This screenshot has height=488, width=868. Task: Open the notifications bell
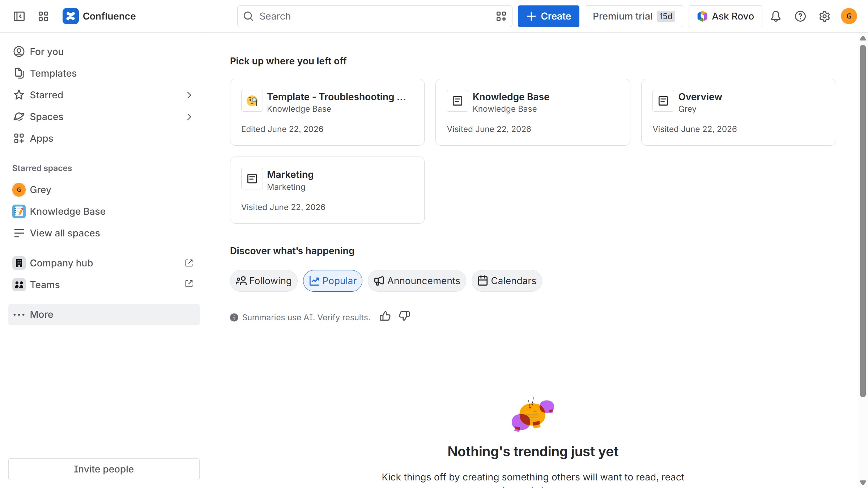pos(776,16)
